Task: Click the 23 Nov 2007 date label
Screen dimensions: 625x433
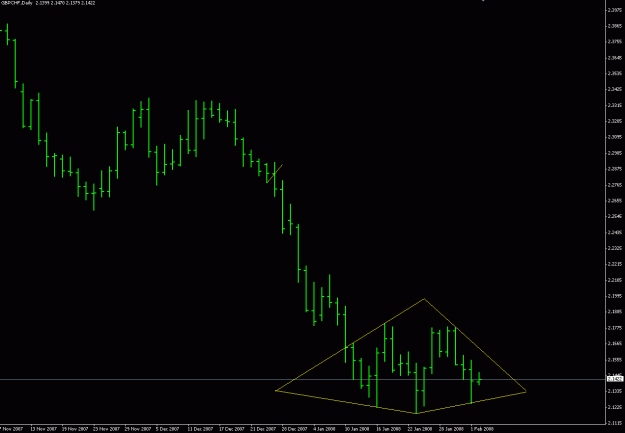Action: (x=106, y=429)
